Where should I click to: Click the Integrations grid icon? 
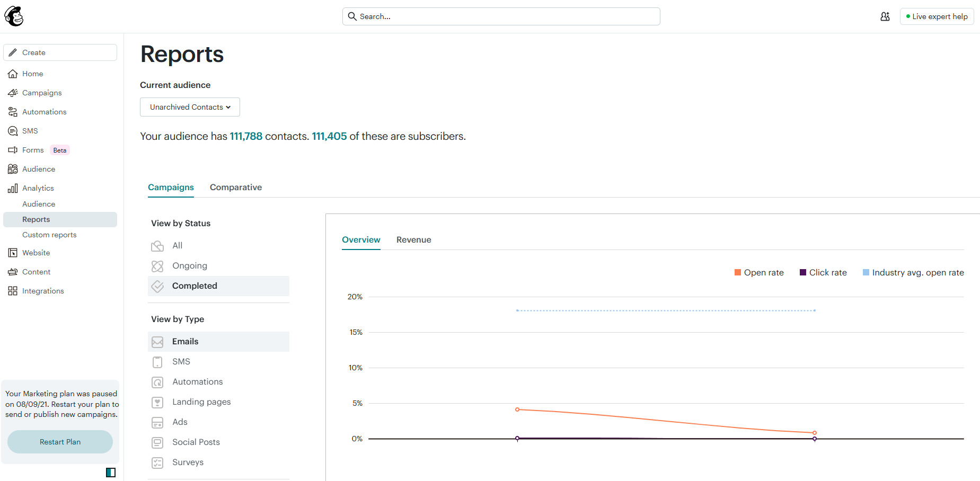(x=13, y=291)
